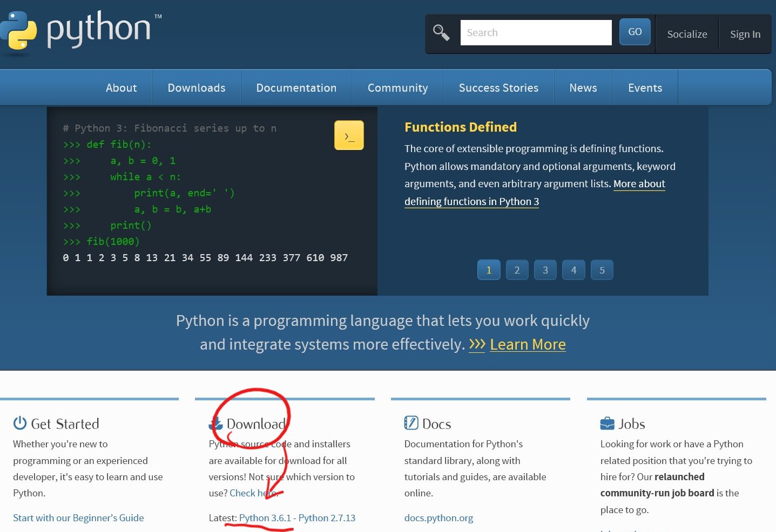Open the Community menu item

point(397,88)
